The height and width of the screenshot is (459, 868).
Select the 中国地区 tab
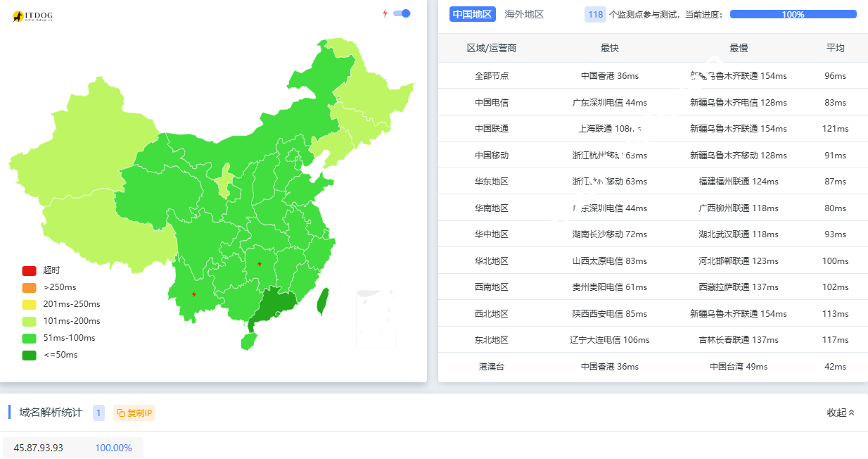(x=472, y=14)
